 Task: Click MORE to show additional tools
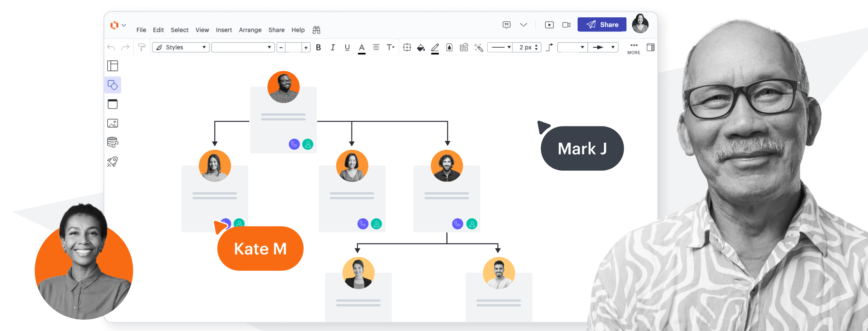point(634,48)
